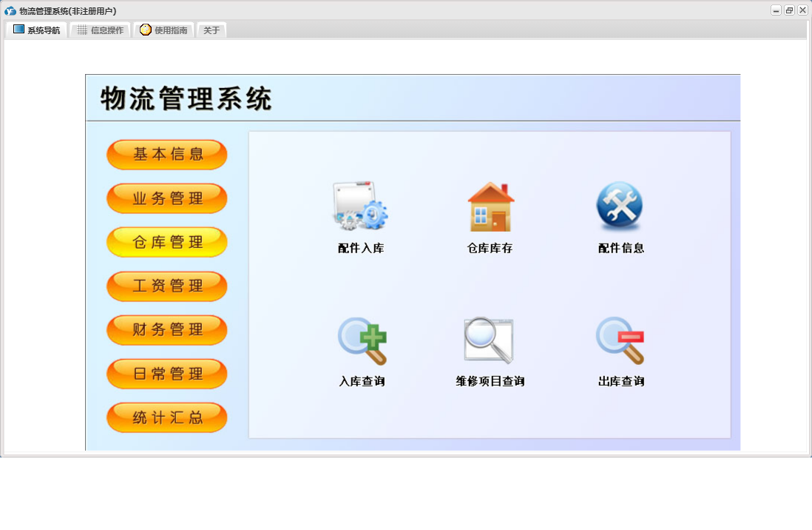The height and width of the screenshot is (530, 812).
Task: Close the 物流管理系统 window
Action: point(802,10)
